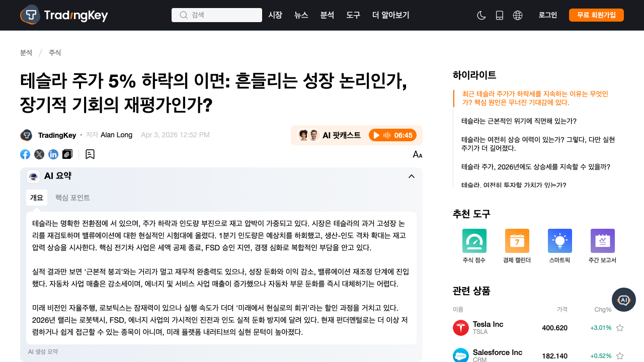Viewport: 644px width, 362px height.
Task: Jump to highlight '테슬라는 여전히 상승 여력이 있는가?'
Action: 538,144
